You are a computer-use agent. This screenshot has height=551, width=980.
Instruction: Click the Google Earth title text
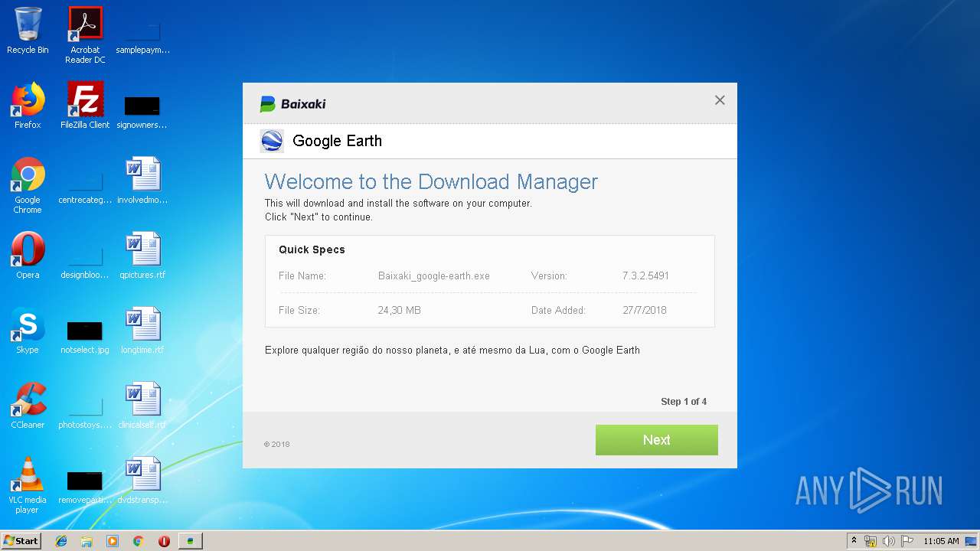click(337, 141)
